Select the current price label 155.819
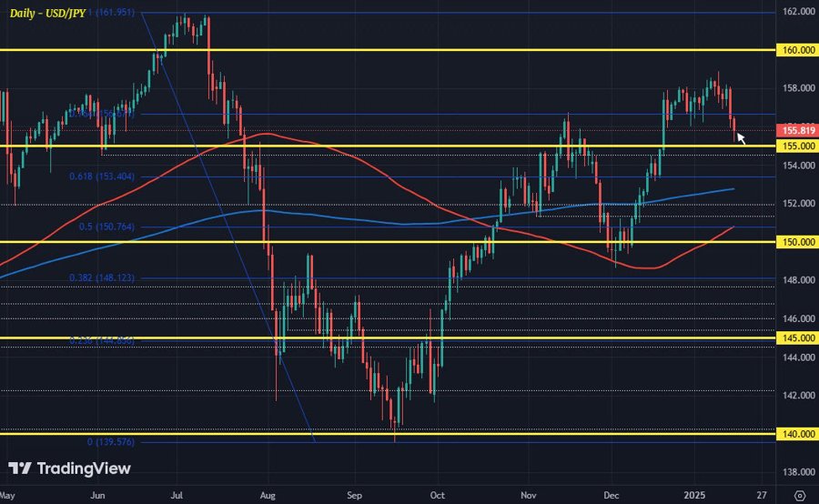This screenshot has width=819, height=504. pos(797,131)
